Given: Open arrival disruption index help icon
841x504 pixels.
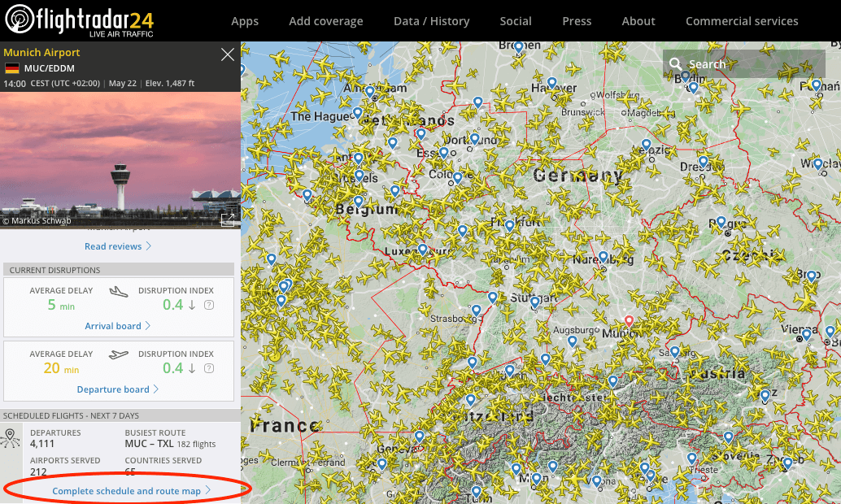Looking at the screenshot, I should coord(209,305).
